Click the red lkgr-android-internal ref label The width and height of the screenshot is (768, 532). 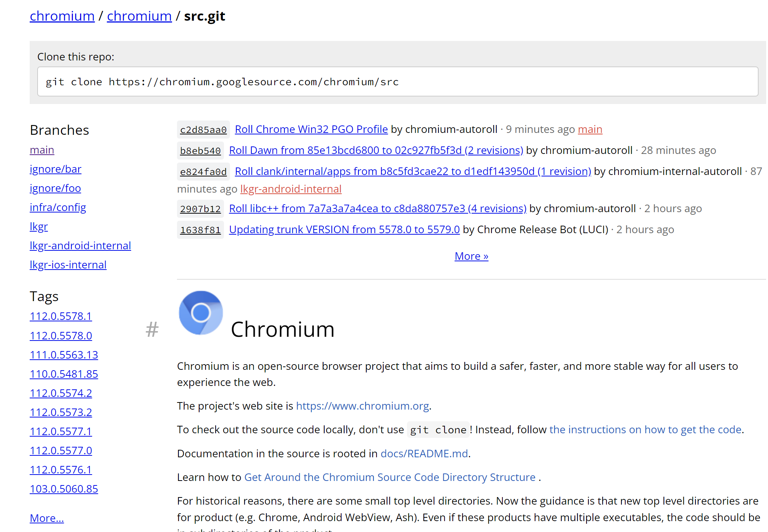pyautogui.click(x=291, y=189)
